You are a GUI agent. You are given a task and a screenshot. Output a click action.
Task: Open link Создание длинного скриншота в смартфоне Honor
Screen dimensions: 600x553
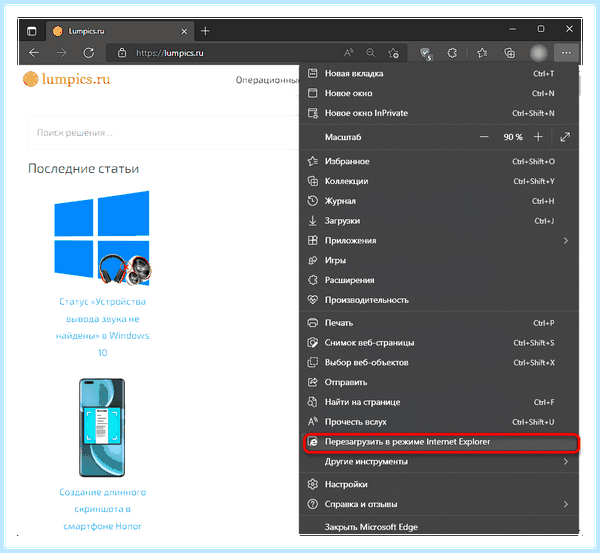(103, 509)
